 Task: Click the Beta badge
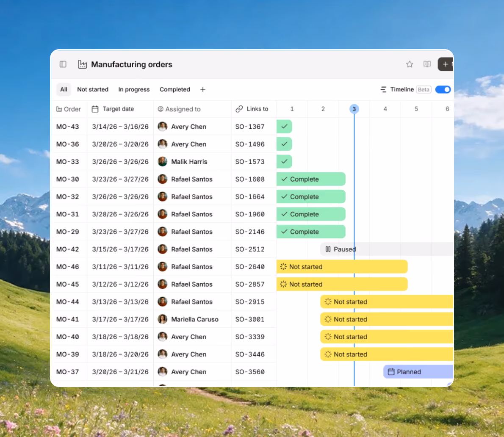(424, 90)
